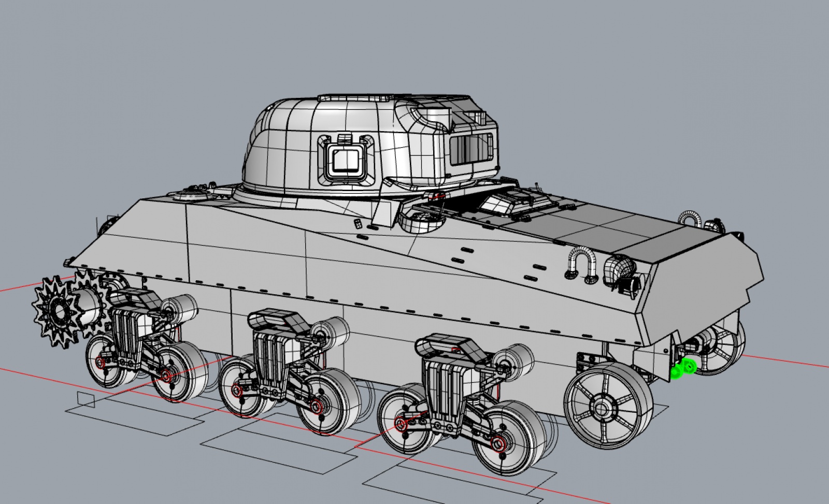829x504 pixels.
Task: Click the square hatch on turret side
Action: pyautogui.click(x=344, y=160)
